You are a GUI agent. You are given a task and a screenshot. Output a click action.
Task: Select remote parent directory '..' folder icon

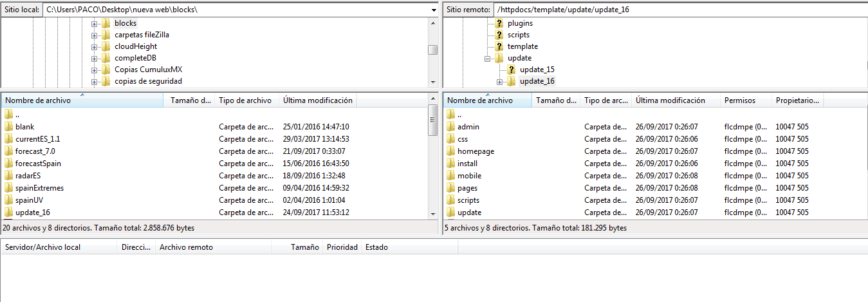pos(450,115)
